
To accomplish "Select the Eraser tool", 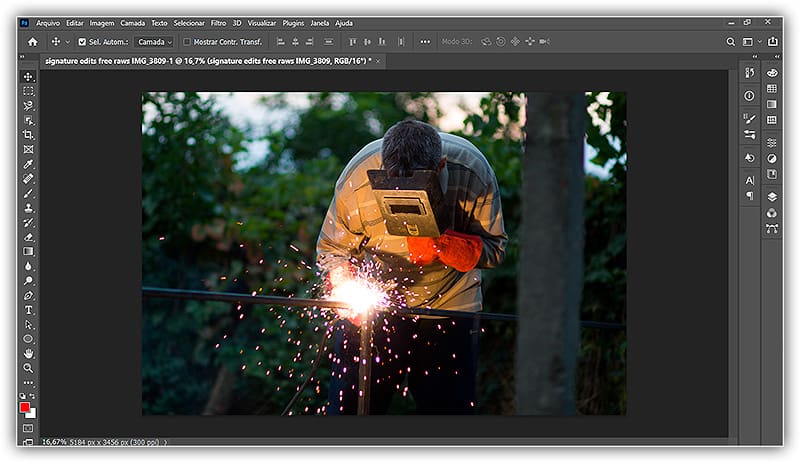I will (x=28, y=237).
